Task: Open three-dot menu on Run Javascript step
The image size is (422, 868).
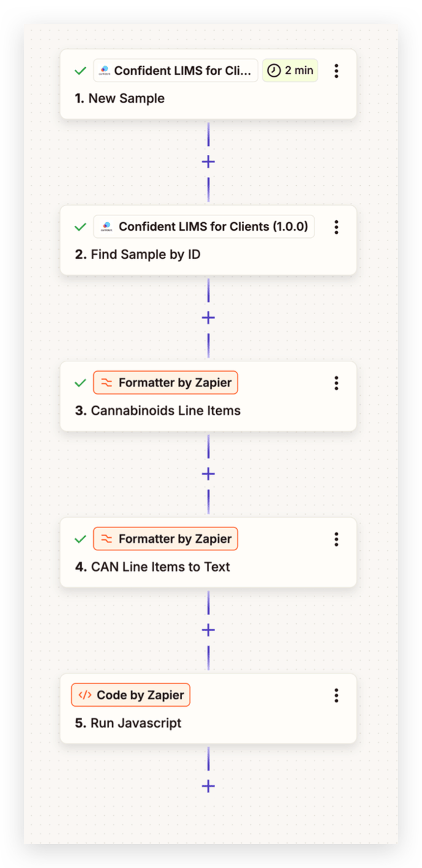Action: point(336,696)
